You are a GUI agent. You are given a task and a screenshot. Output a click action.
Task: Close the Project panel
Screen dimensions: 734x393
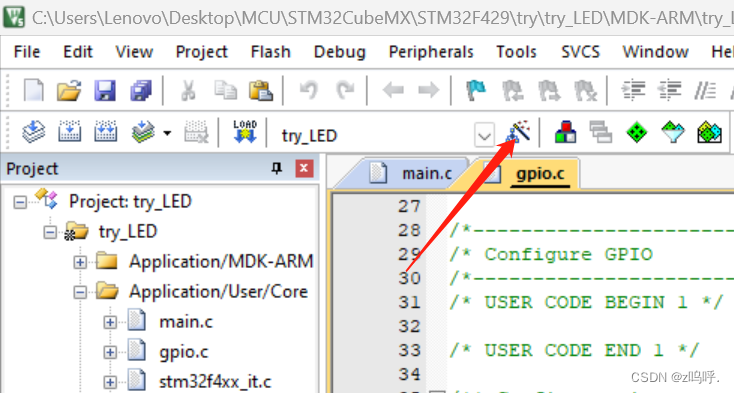pyautogui.click(x=304, y=168)
